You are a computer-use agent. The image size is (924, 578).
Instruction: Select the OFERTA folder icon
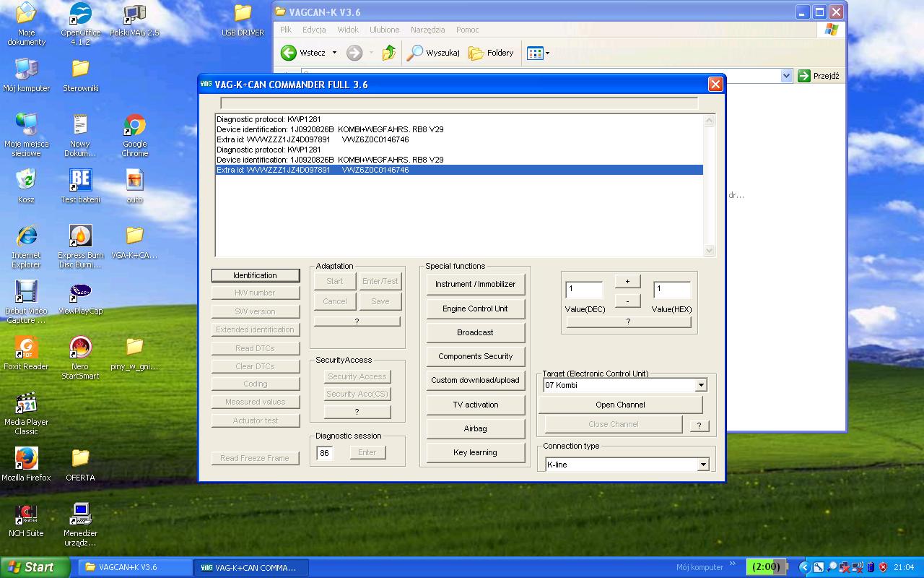pos(80,465)
